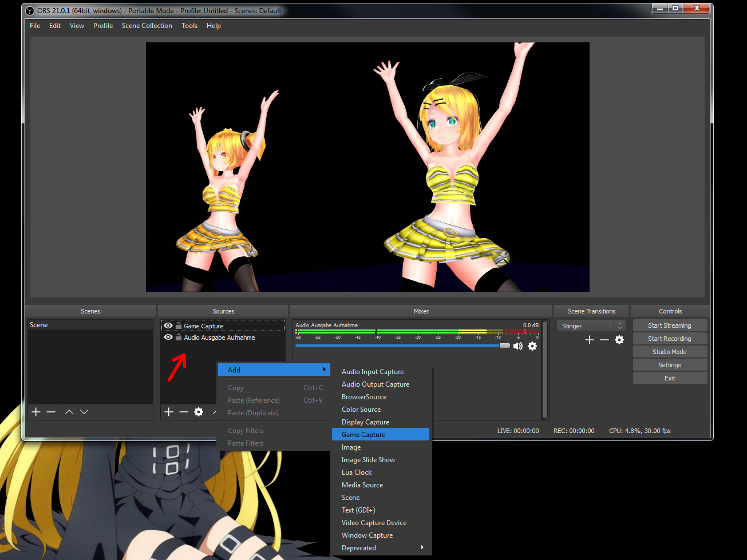This screenshot has width=747, height=560.
Task: Open source properties with the Sources gear icon
Action: [x=199, y=412]
